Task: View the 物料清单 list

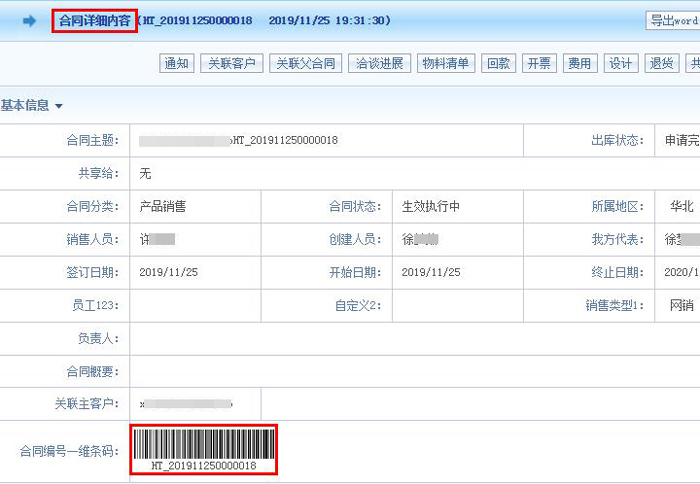Action: pyautogui.click(x=445, y=64)
